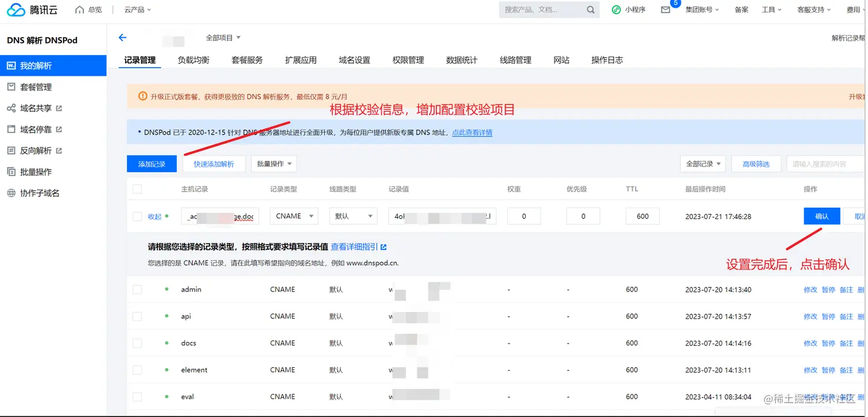Switch to the 域名设置 tab
868x417 pixels.
pyautogui.click(x=354, y=60)
